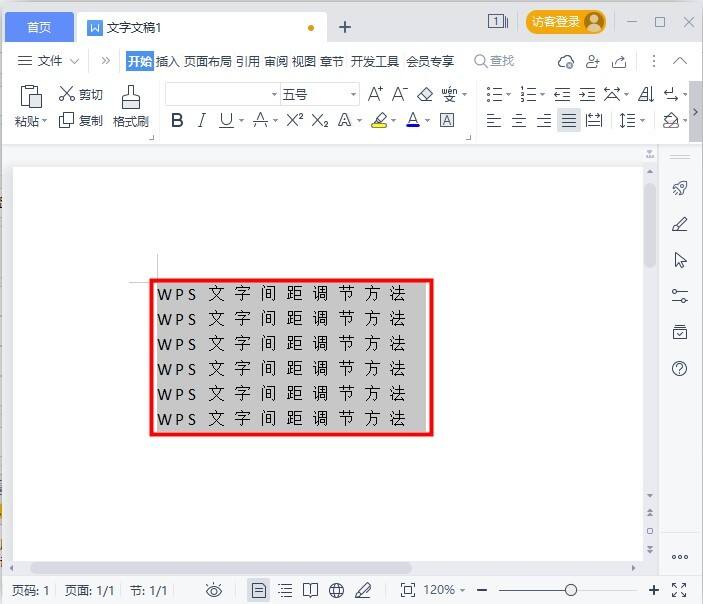This screenshot has width=703, height=604.
Task: Open numbered list dropdown arrow
Action: pos(542,95)
